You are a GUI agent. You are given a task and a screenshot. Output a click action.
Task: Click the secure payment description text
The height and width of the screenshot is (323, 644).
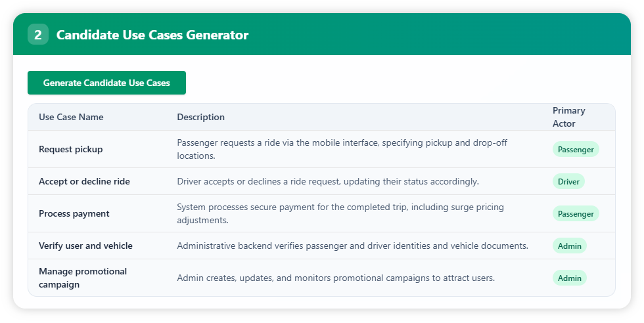coord(340,213)
